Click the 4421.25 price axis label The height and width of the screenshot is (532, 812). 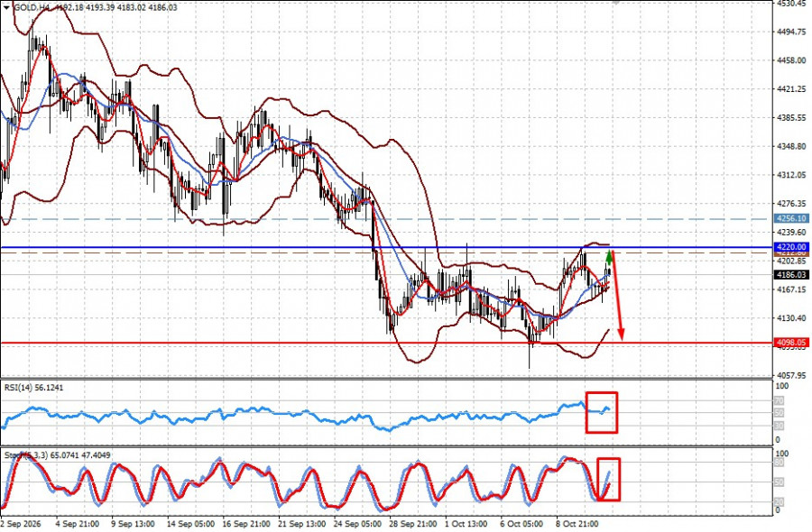[792, 89]
